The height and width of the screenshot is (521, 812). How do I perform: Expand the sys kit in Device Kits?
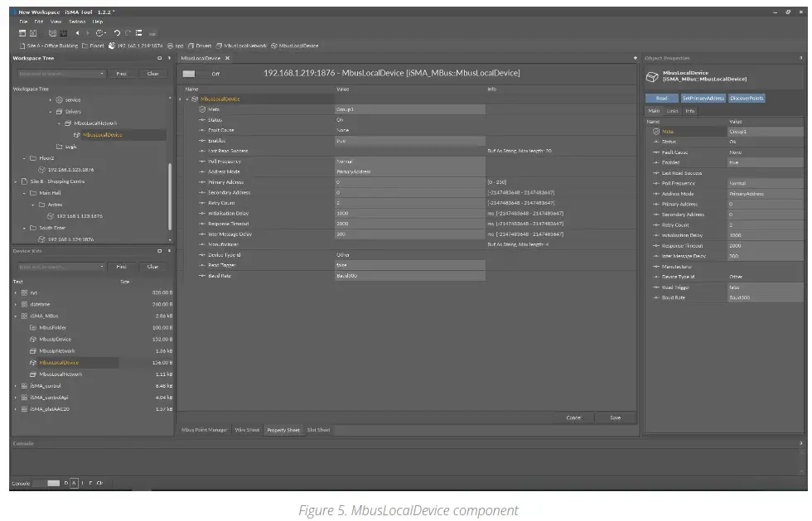16,292
